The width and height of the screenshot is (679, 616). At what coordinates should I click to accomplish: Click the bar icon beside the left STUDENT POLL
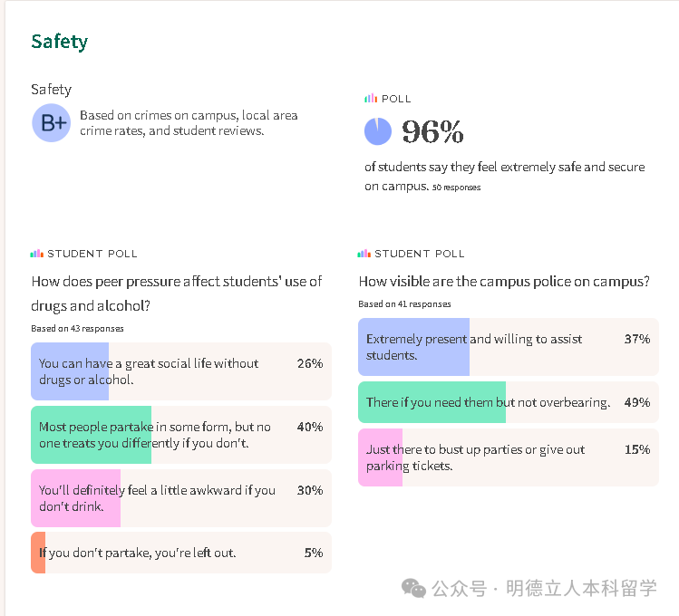tap(36, 254)
